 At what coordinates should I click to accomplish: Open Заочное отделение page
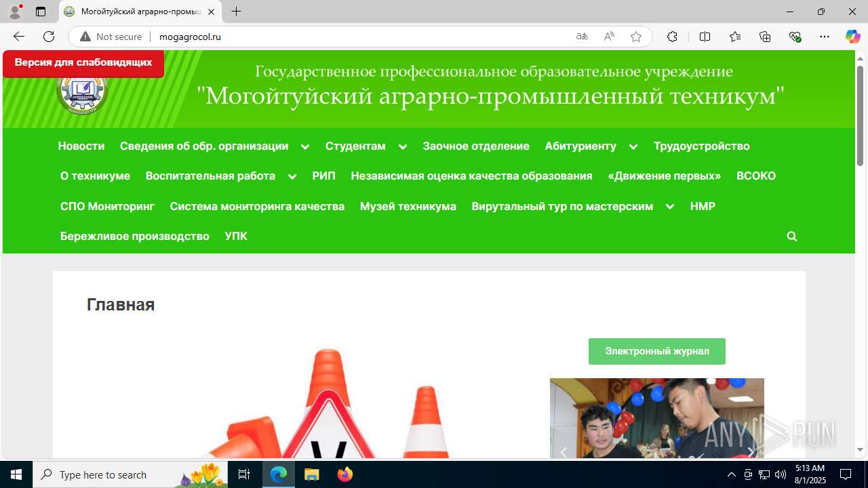pos(476,146)
